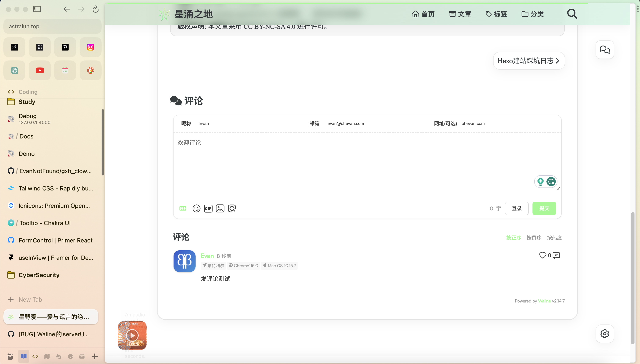Image resolution: width=640 pixels, height=364 pixels.
Task: Sort comments by 按热度
Action: (x=554, y=238)
